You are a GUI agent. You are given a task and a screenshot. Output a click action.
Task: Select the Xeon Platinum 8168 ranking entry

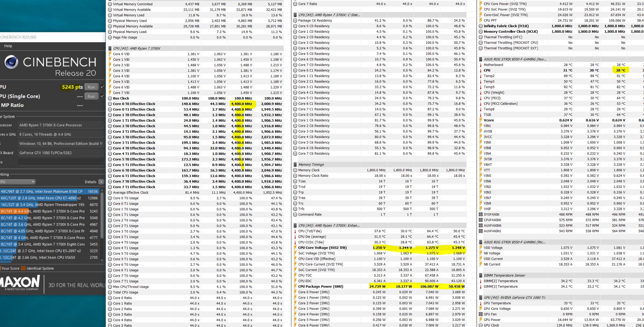[50, 192]
